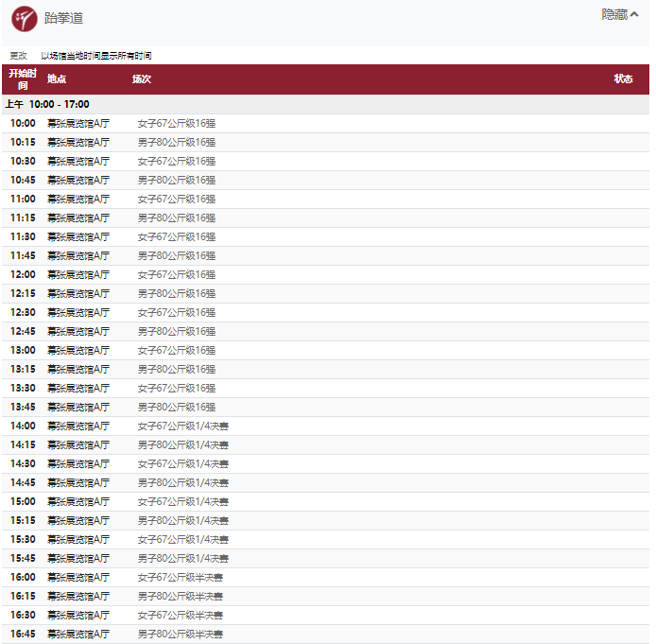Select the 10:00 女子67公斤级16强 row
The height and width of the screenshot is (644, 656).
325,124
